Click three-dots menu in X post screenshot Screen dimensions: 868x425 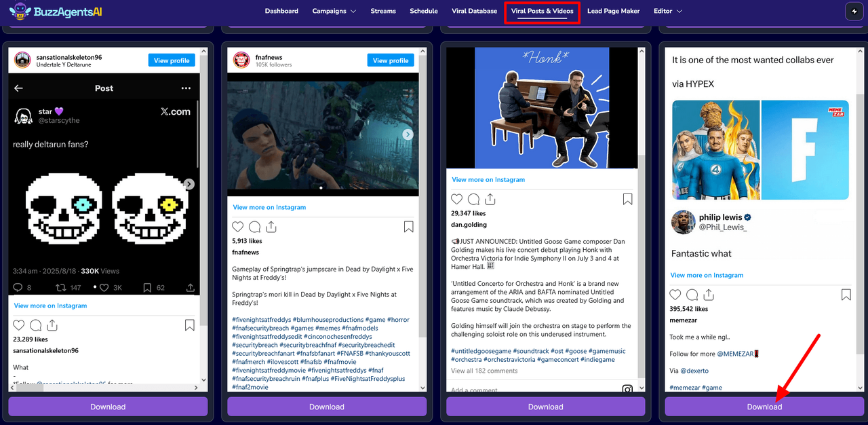(186, 88)
